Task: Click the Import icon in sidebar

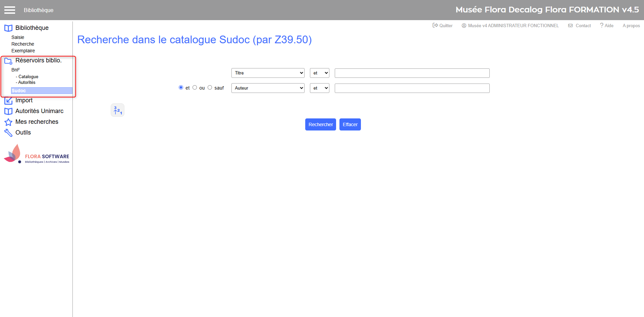Action: point(8,101)
